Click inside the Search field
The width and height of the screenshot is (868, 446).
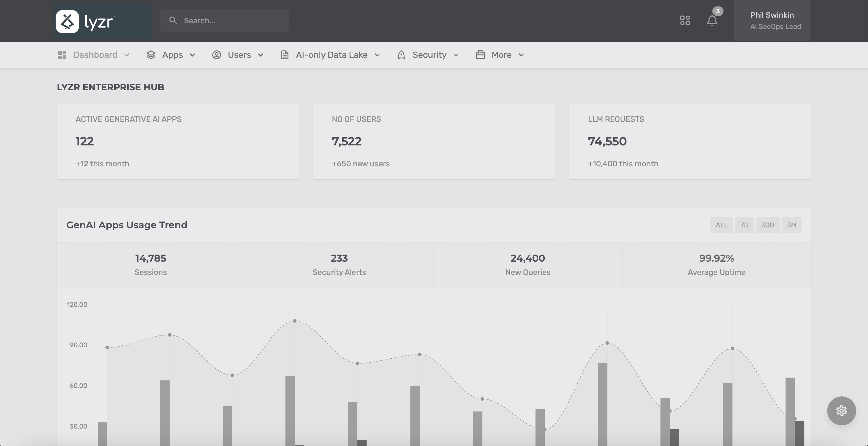tap(224, 21)
